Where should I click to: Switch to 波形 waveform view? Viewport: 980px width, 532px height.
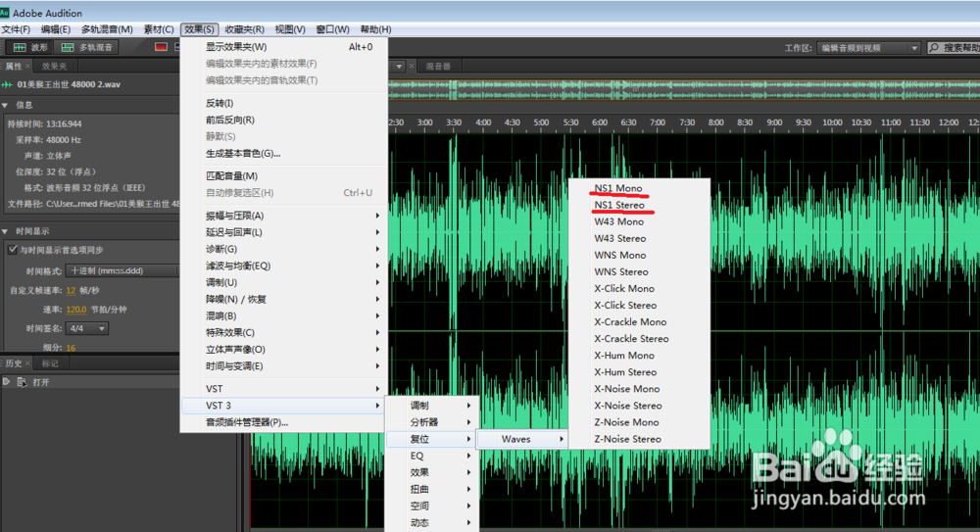click(x=30, y=47)
